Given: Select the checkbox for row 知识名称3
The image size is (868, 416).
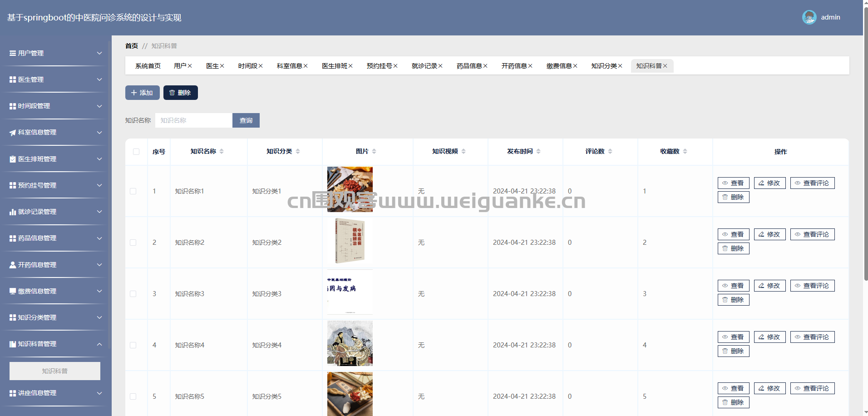Looking at the screenshot, I should pos(133,294).
